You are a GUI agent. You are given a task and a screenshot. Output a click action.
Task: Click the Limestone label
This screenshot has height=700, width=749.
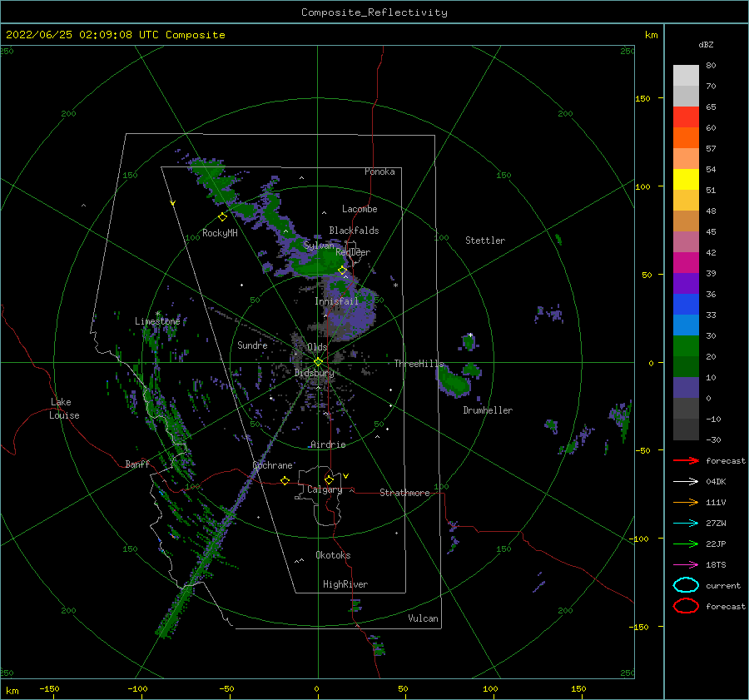click(157, 321)
